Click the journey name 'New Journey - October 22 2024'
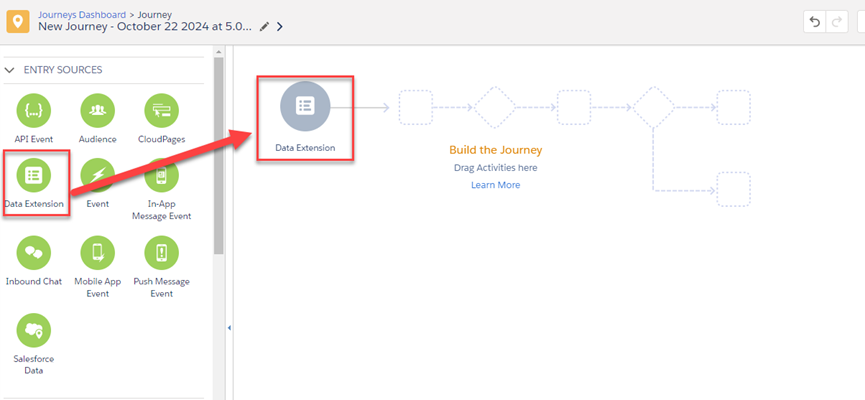This screenshot has height=400, width=865. click(145, 26)
